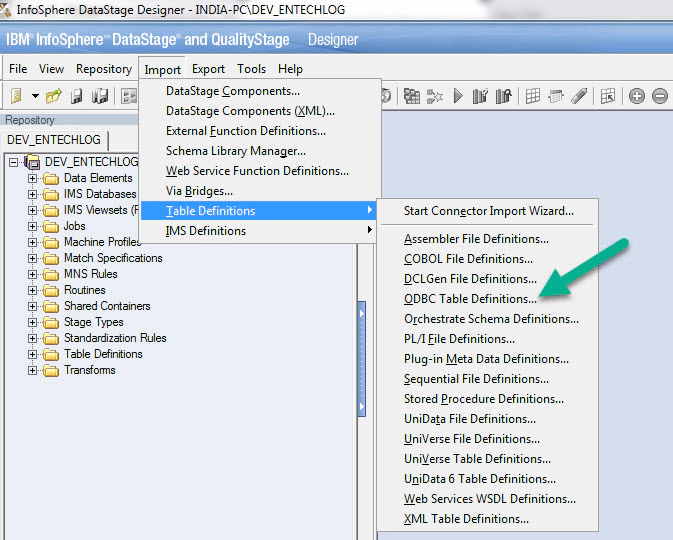Click the Transforms folder icon
The width and height of the screenshot is (673, 540).
click(51, 370)
